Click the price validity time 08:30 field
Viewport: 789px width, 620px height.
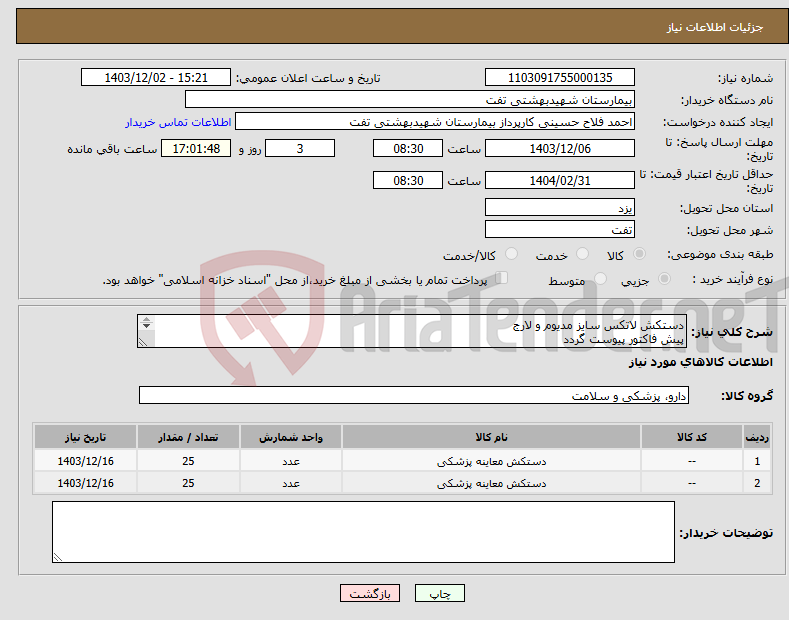coord(408,180)
